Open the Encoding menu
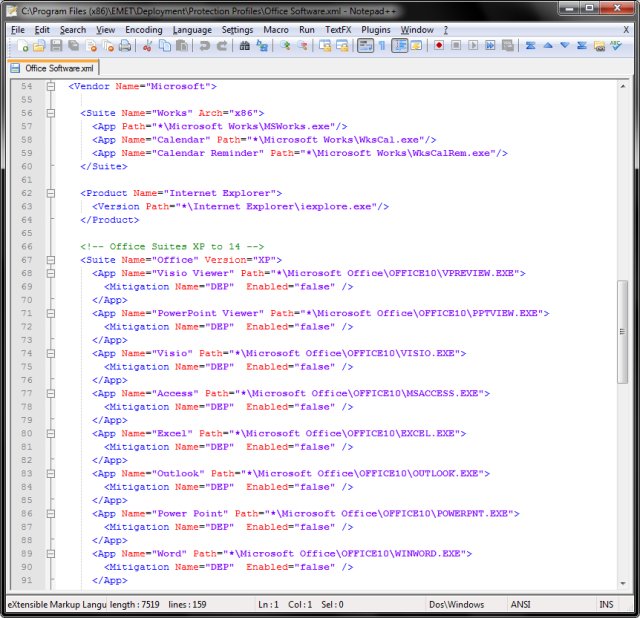This screenshot has height=618, width=640. (x=143, y=30)
